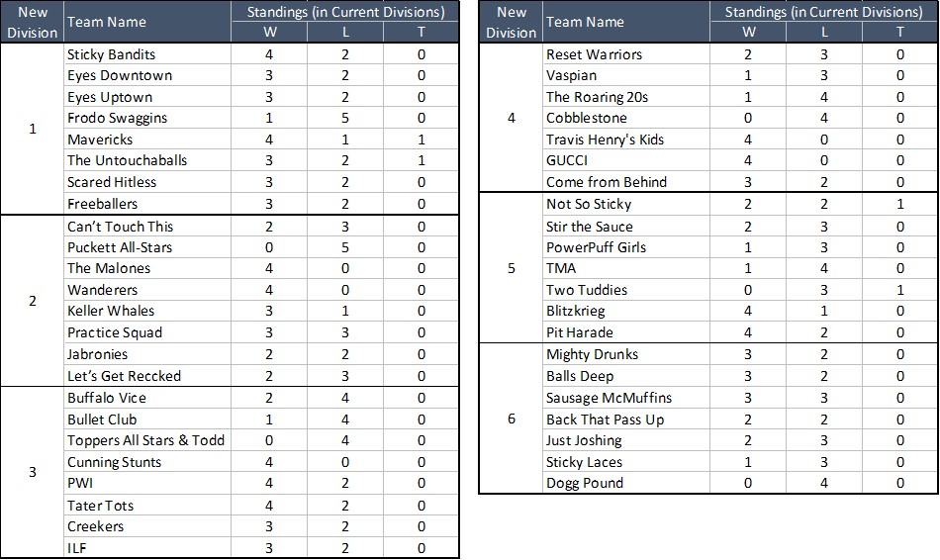Click the Sausage McMuffins cell
Viewport: 940px width, 560px height.
coord(609,398)
